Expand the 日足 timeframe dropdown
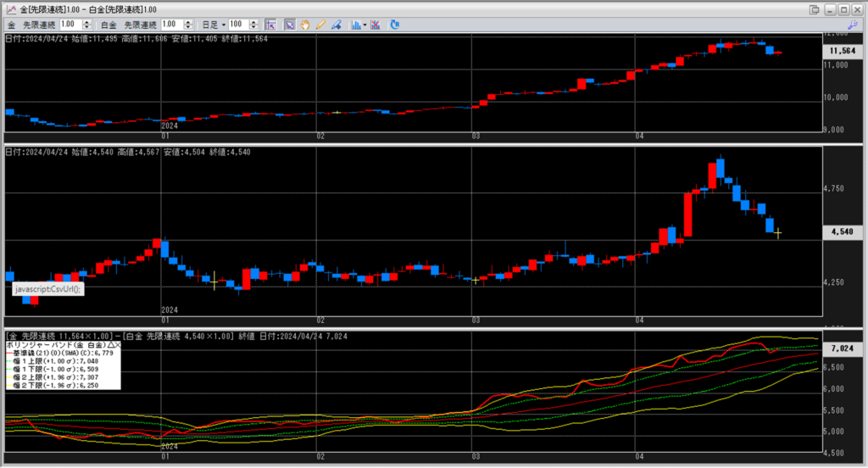This screenshot has width=868, height=468. pos(224,25)
